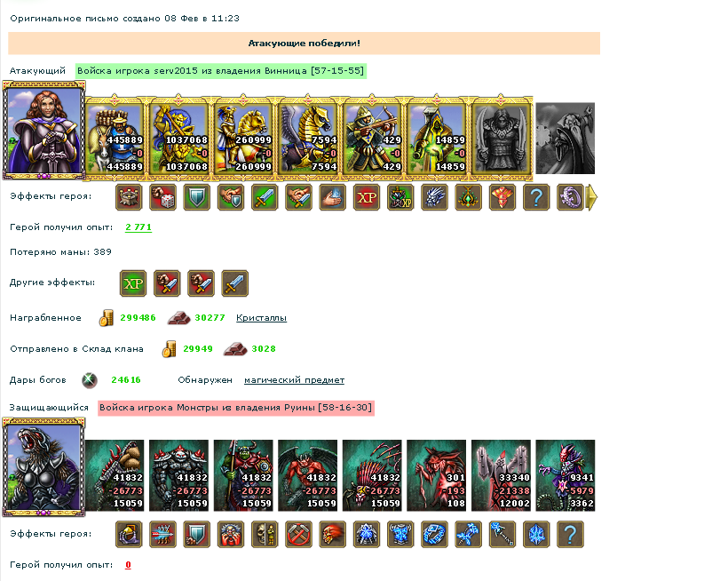Select the fist and dice effect icon
Image resolution: width=728 pixels, height=581 pixels.
pyautogui.click(x=163, y=197)
